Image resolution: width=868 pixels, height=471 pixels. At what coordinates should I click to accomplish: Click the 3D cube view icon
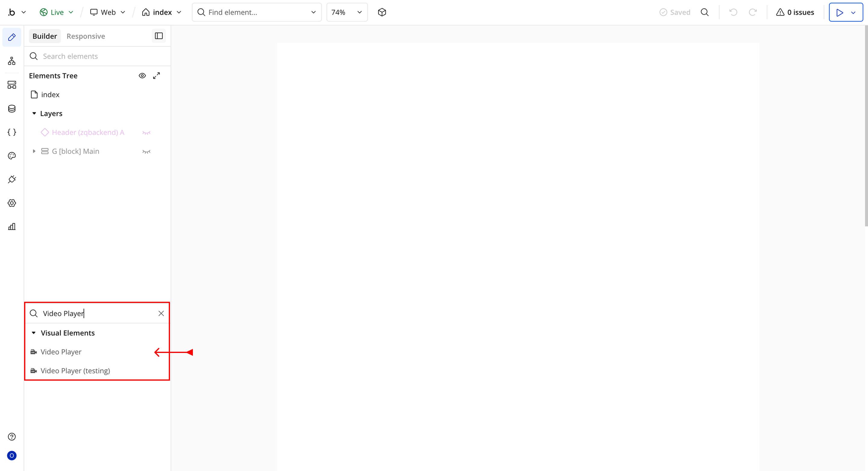(x=382, y=12)
